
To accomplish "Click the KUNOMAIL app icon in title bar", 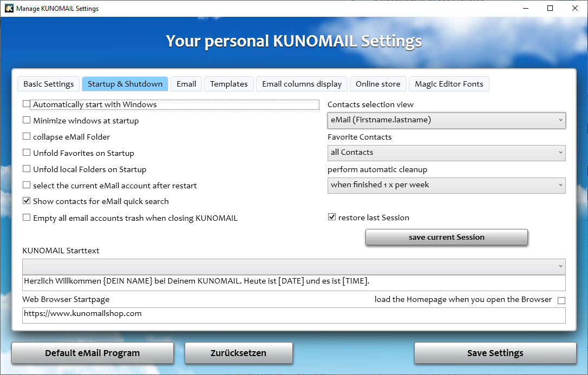I will click(9, 9).
